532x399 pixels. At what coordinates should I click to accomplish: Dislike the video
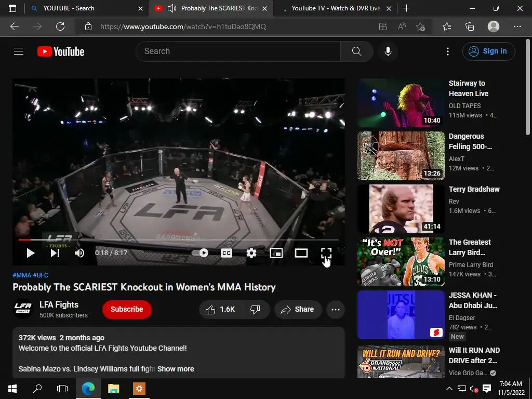(255, 310)
